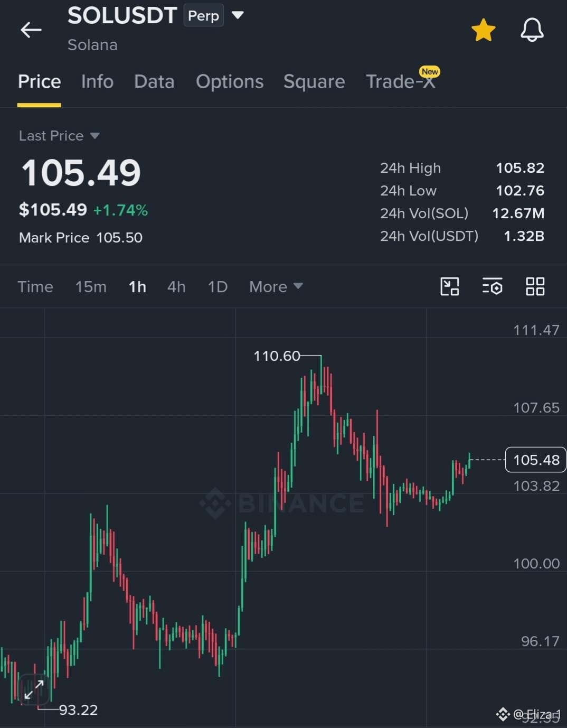Expand the Last Price dropdown
This screenshot has height=728, width=567.
[x=59, y=136]
